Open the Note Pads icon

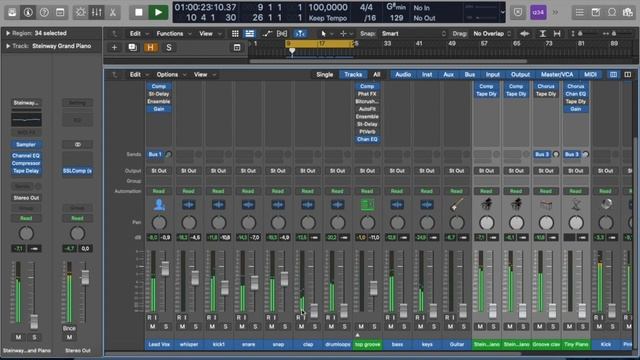pos(596,12)
